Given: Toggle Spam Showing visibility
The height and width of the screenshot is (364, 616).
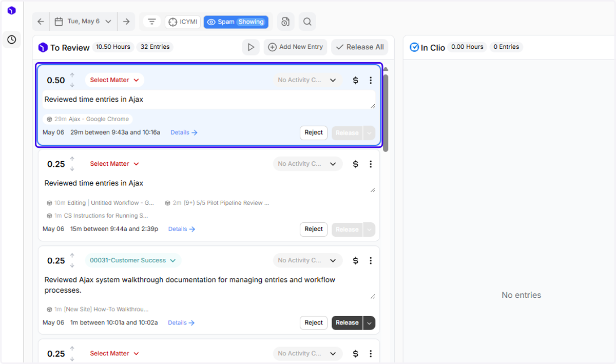Looking at the screenshot, I should pos(236,22).
